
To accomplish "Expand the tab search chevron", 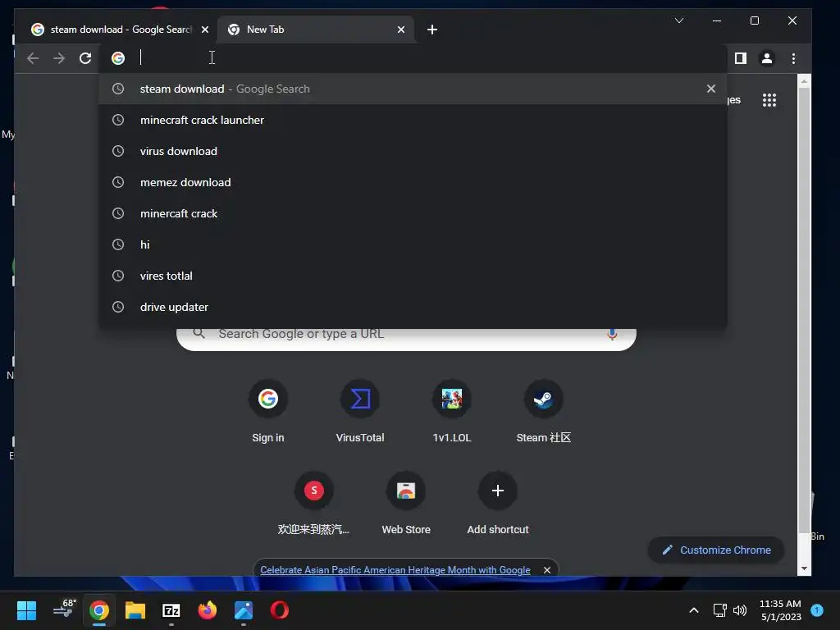I will [678, 21].
